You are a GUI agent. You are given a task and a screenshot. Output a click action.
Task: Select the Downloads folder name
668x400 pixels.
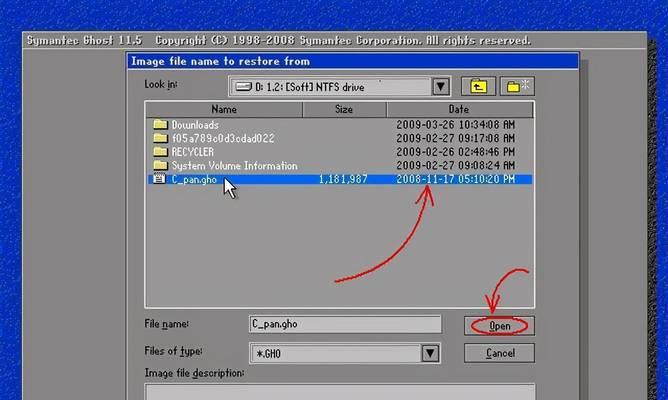point(195,125)
